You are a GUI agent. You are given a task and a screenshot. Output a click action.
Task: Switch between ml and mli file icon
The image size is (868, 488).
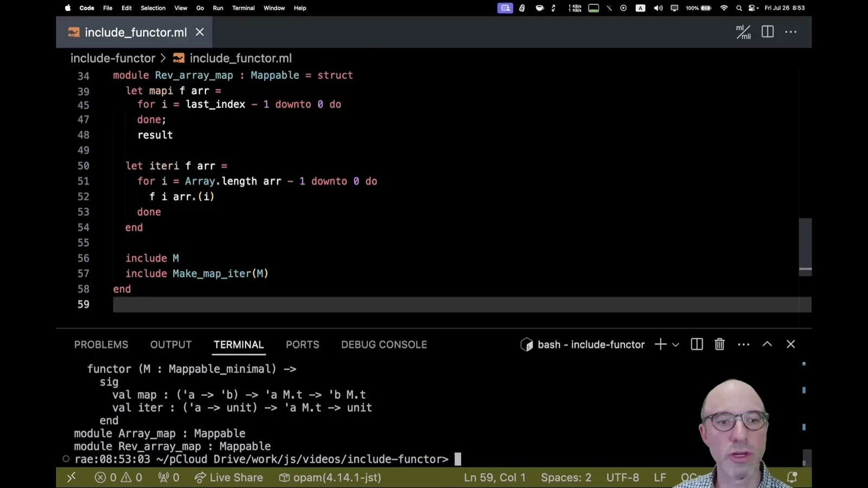click(x=743, y=32)
